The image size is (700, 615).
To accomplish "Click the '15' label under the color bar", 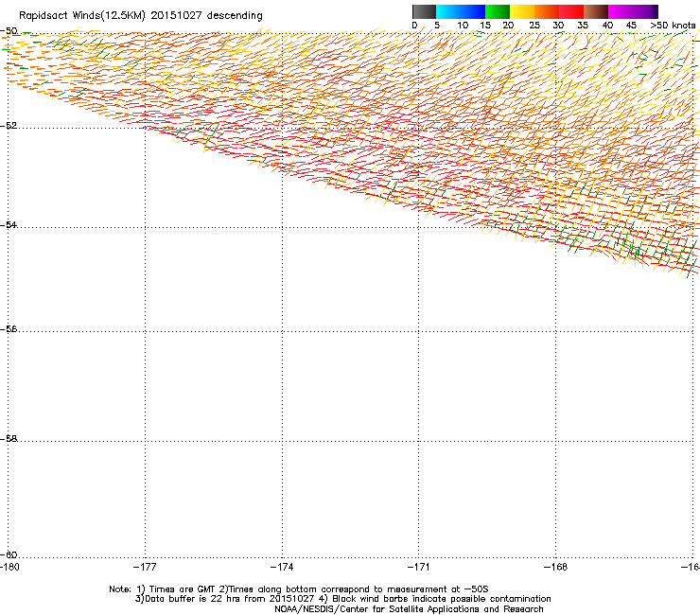I will (485, 26).
